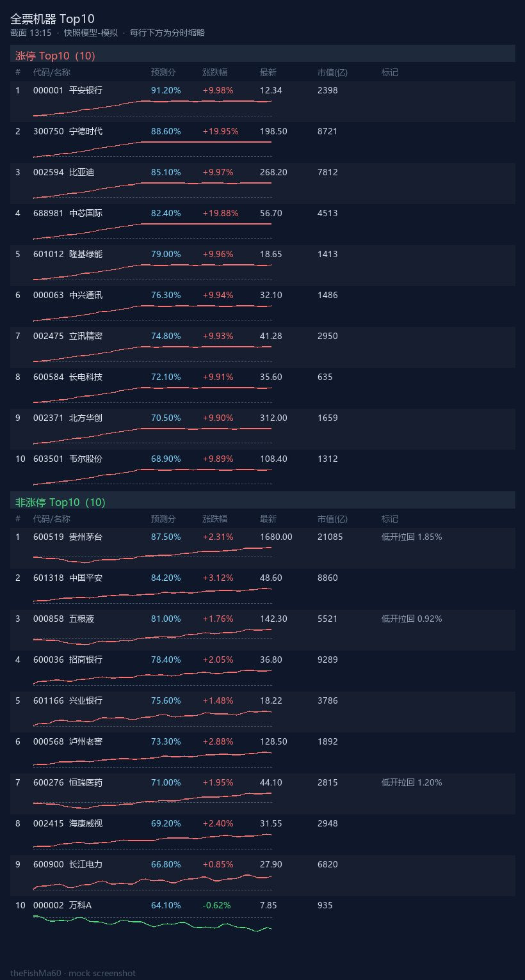Click the 万科A green sparkline chart
Viewport: 525px width, 980px height.
[x=152, y=924]
